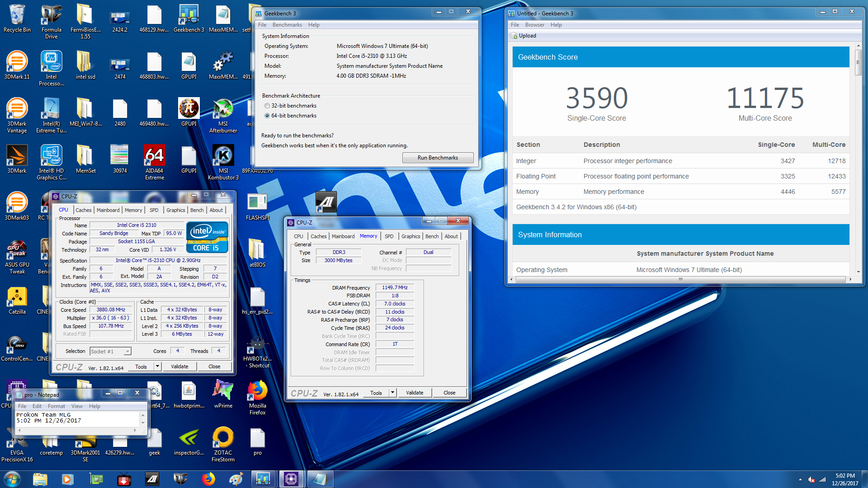
Task: Click in the Notepad text area
Action: pyautogui.click(x=77, y=418)
